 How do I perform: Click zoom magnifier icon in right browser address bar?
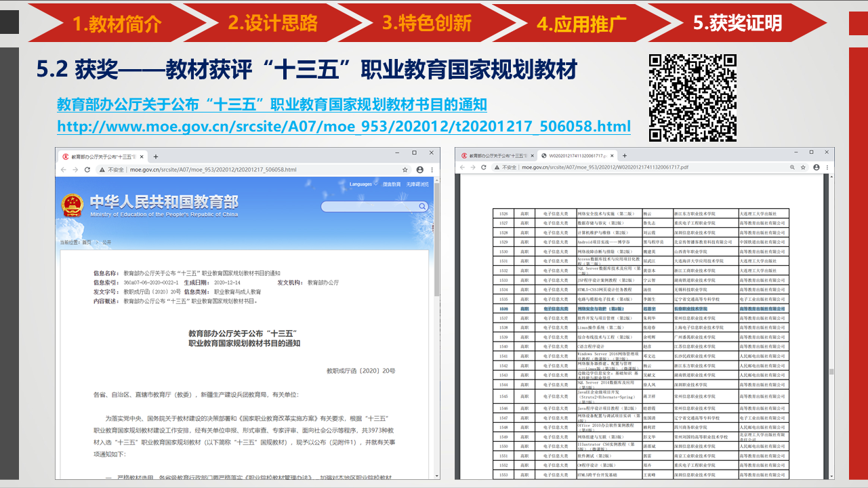pos(791,167)
